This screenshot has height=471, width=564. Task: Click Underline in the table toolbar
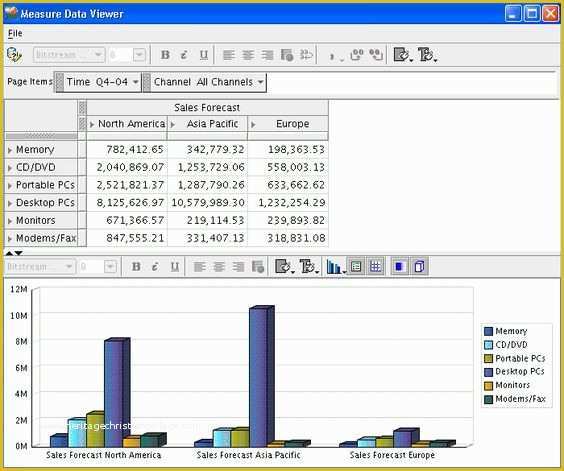coord(204,55)
